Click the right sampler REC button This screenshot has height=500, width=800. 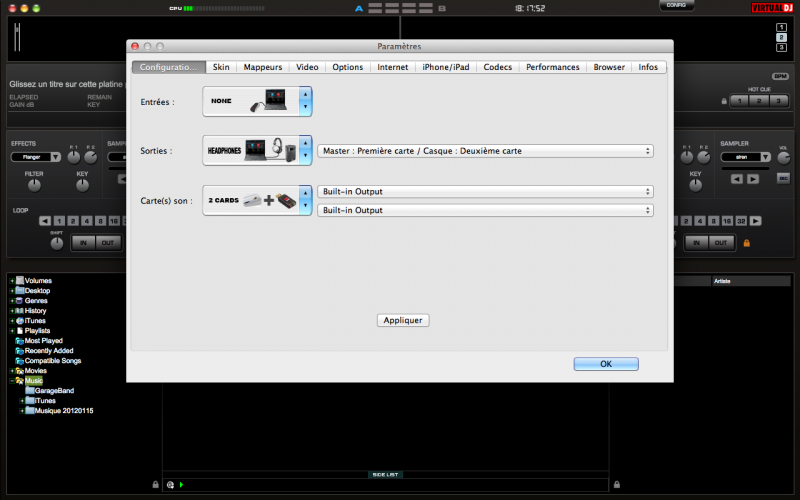[x=783, y=179]
